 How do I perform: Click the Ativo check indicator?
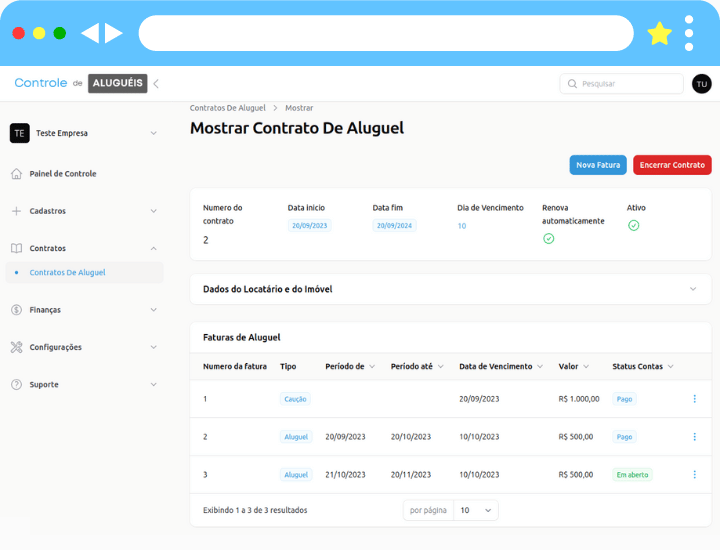pyautogui.click(x=633, y=226)
